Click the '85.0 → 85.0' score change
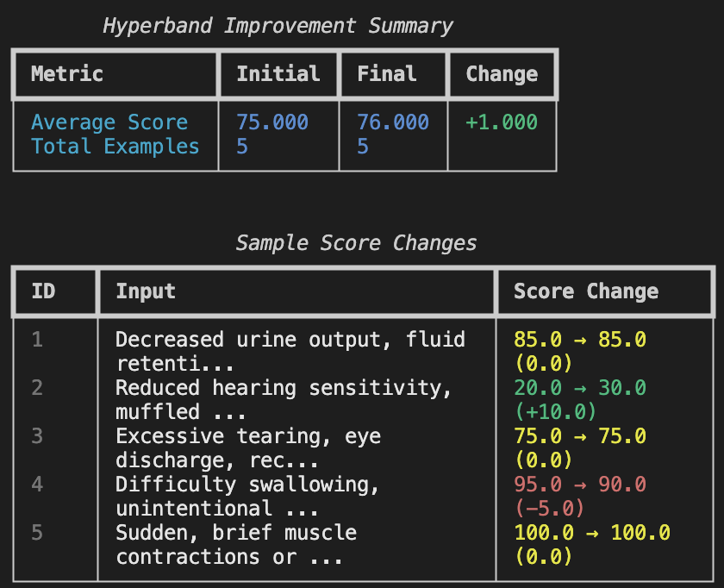Viewport: 724px width, 588px height. coord(580,340)
